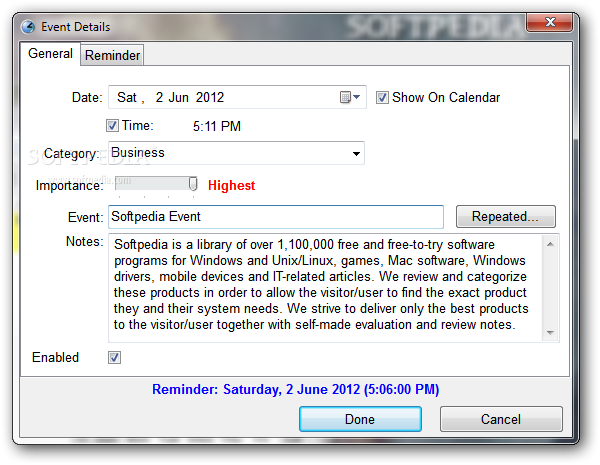Screen dimensions: 600x465
Task: Click the Cancel button
Action: [501, 419]
